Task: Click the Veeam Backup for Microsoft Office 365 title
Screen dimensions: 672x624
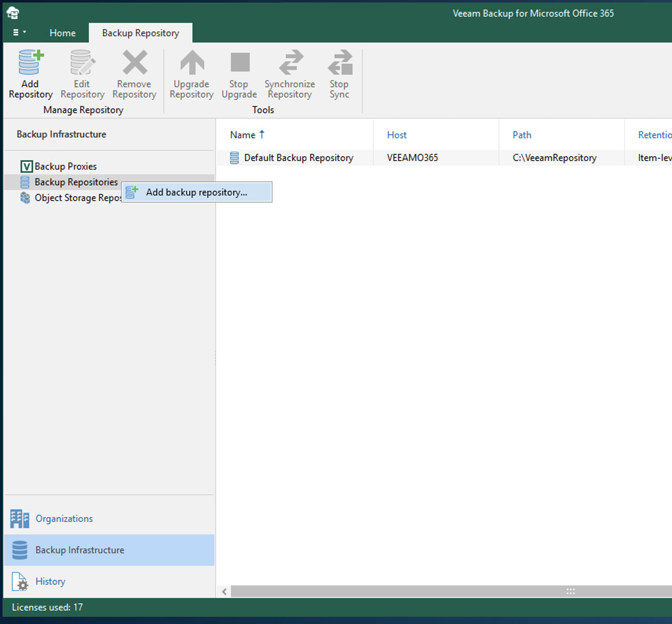Action: pyautogui.click(x=533, y=13)
